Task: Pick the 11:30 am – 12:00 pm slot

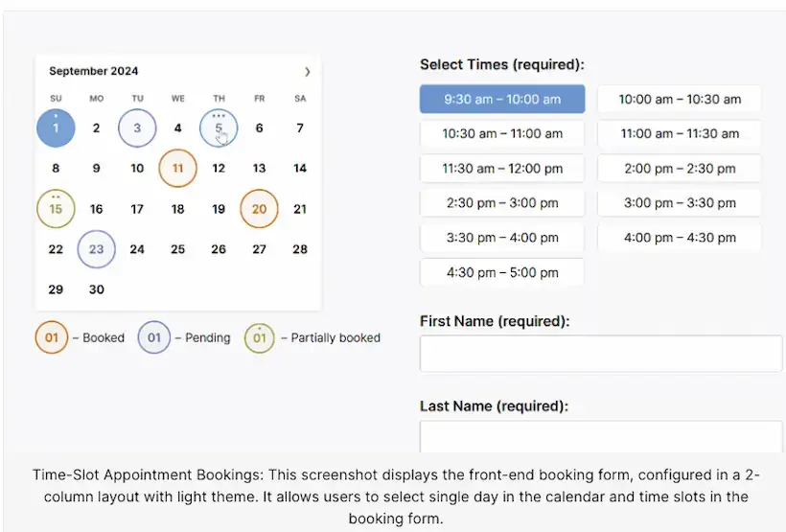Action: pos(502,169)
